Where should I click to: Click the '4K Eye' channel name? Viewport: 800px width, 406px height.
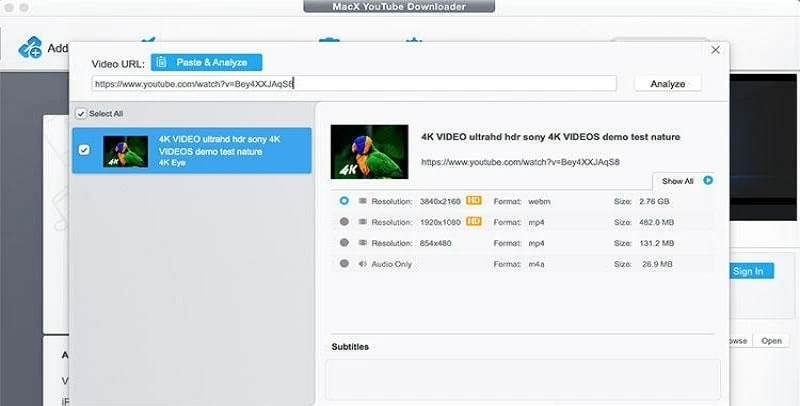(x=172, y=163)
